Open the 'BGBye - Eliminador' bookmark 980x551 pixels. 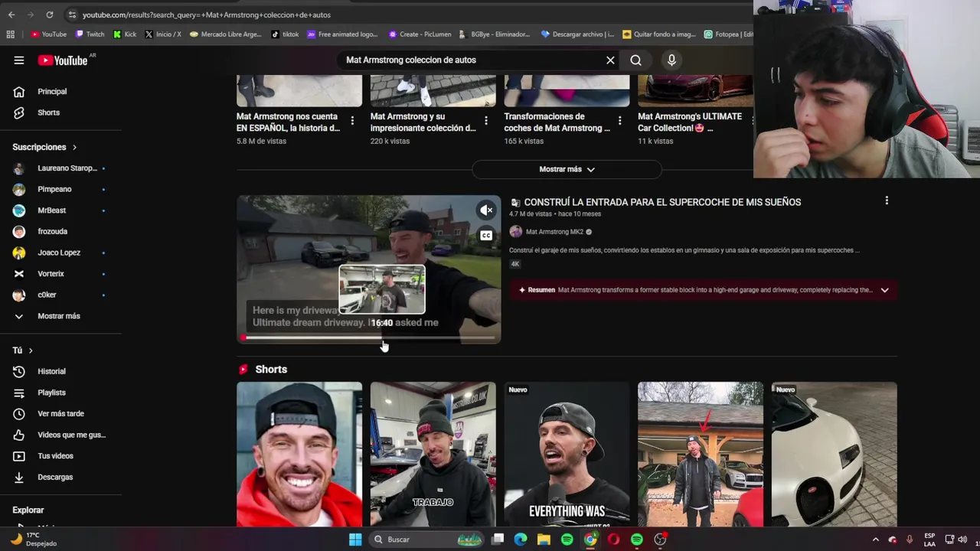(495, 34)
